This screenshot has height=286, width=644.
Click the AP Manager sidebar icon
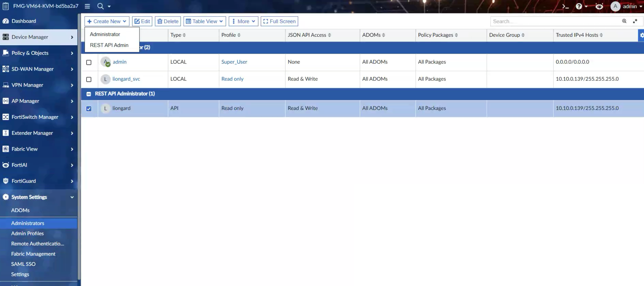pyautogui.click(x=6, y=101)
